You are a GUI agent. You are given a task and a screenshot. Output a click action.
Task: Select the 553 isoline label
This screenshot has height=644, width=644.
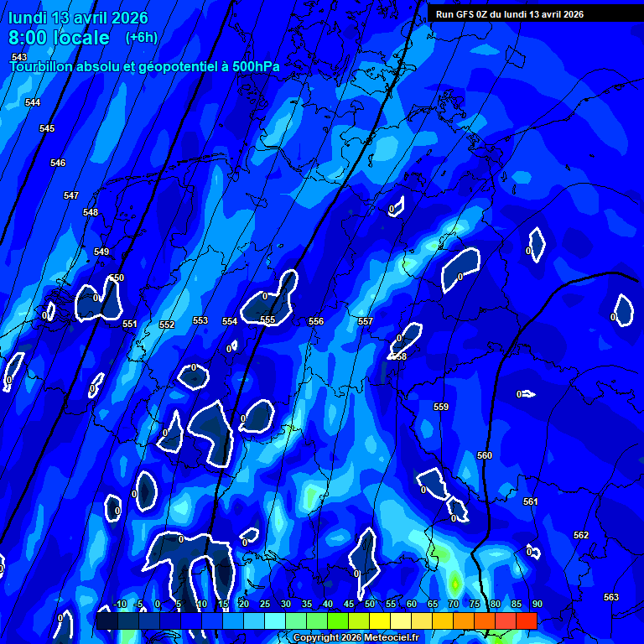pos(200,320)
